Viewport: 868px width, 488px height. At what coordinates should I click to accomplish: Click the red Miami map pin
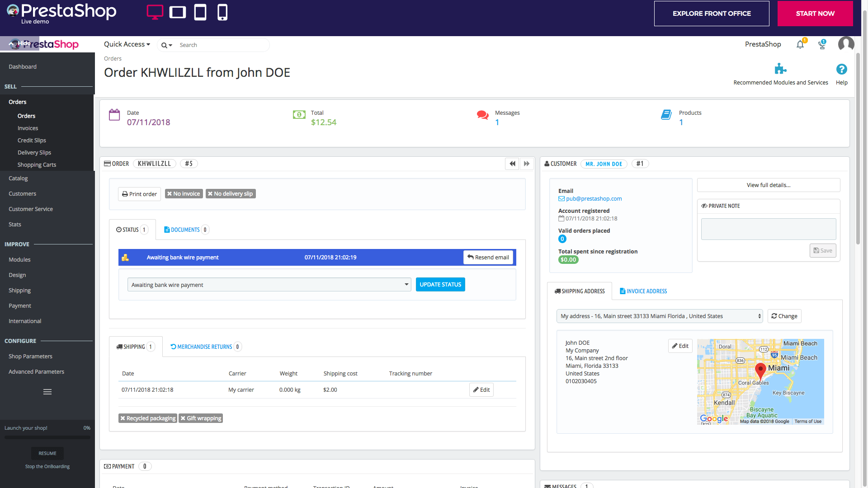click(760, 371)
